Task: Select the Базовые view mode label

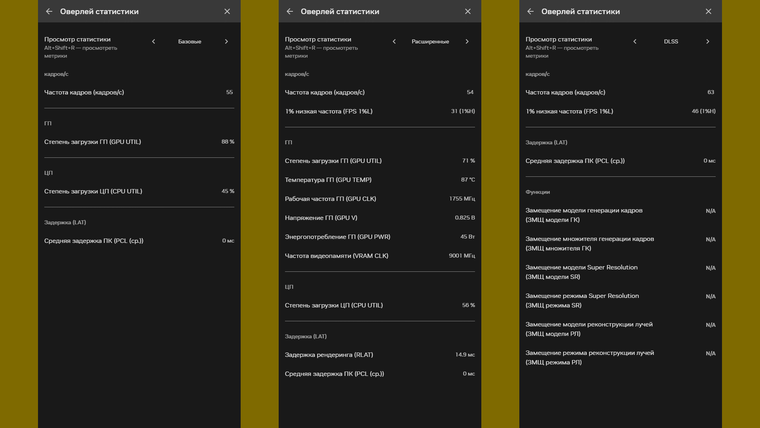Action: 190,42
